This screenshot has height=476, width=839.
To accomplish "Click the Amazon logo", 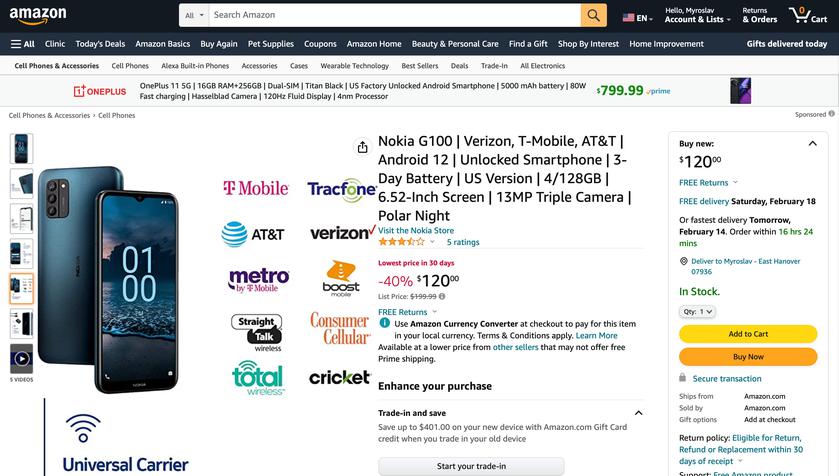I will pyautogui.click(x=37, y=15).
